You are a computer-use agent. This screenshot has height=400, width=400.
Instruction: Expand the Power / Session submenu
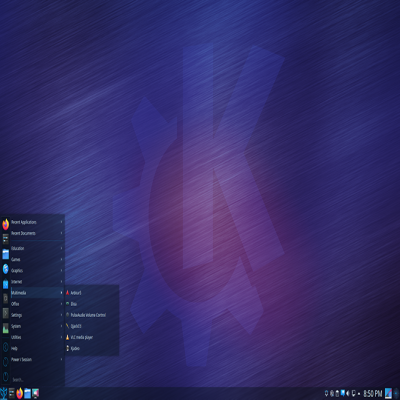[x=37, y=360]
